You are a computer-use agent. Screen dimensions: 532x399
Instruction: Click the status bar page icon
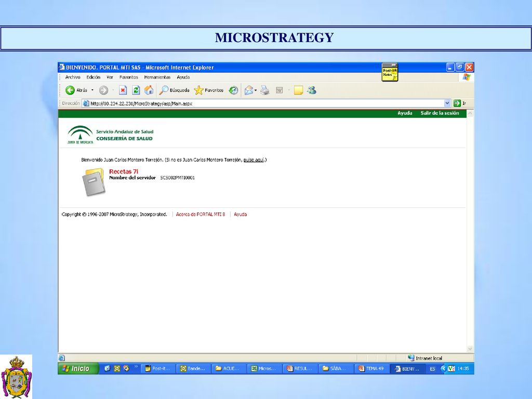[x=61, y=358]
